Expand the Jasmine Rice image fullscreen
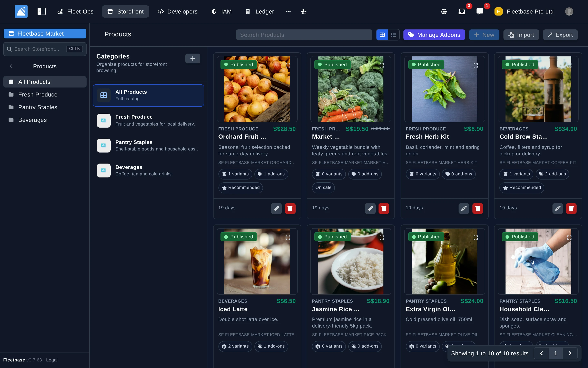 [x=382, y=237]
